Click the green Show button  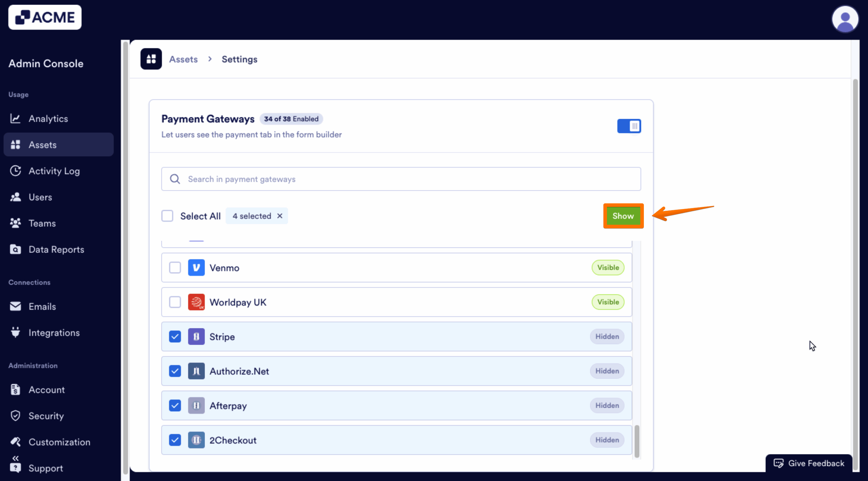[x=623, y=216]
